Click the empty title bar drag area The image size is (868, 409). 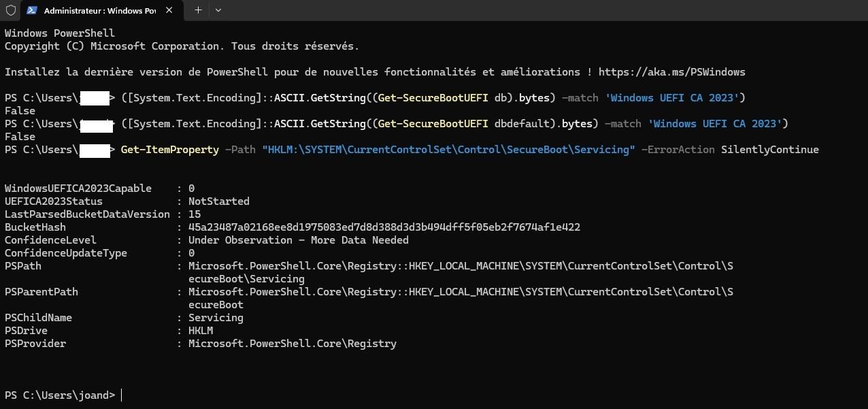(x=544, y=10)
